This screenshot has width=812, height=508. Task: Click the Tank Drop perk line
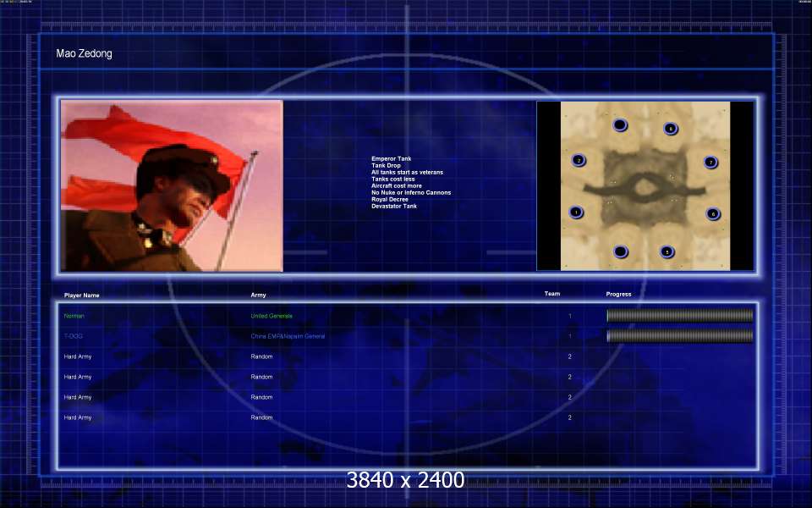[386, 165]
